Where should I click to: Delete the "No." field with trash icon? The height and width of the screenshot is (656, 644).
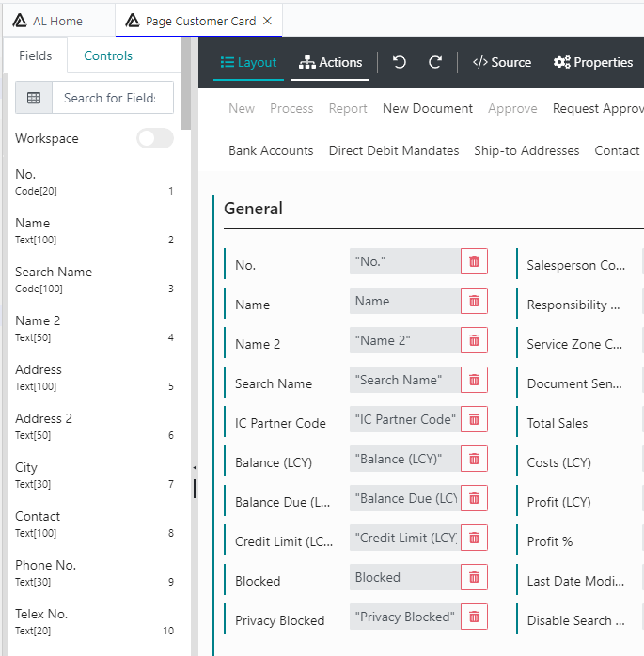click(x=474, y=262)
